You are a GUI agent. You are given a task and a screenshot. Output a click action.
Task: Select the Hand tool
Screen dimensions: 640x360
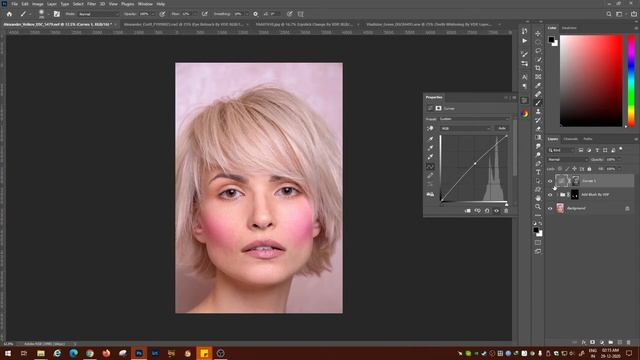pos(538,198)
